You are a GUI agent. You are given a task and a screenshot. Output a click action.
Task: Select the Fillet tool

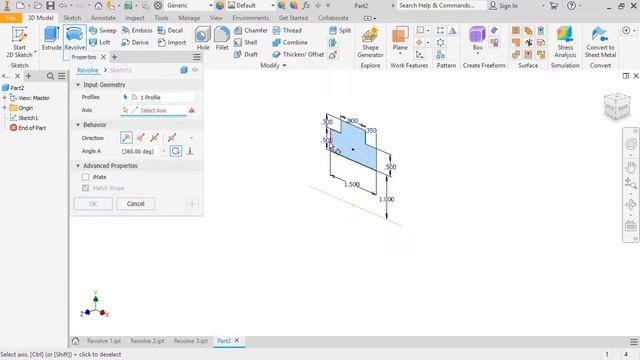(222, 38)
